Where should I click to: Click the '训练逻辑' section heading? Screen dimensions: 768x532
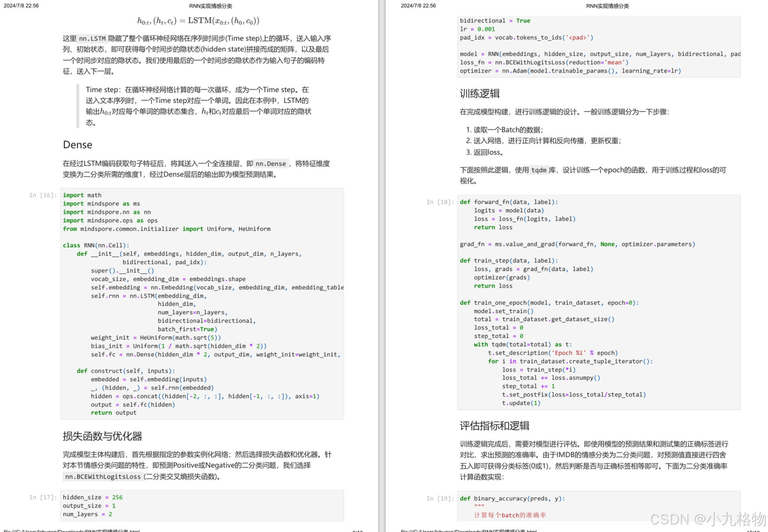click(479, 93)
